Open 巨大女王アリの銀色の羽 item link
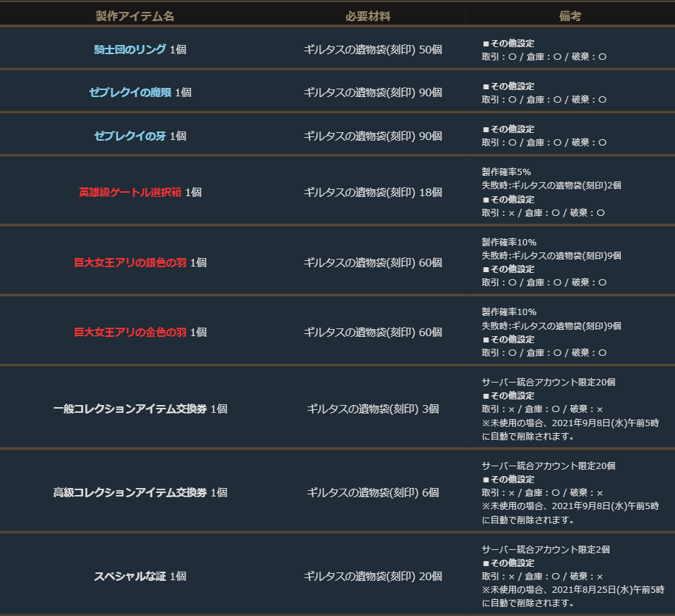This screenshot has width=675, height=616. pos(130,262)
